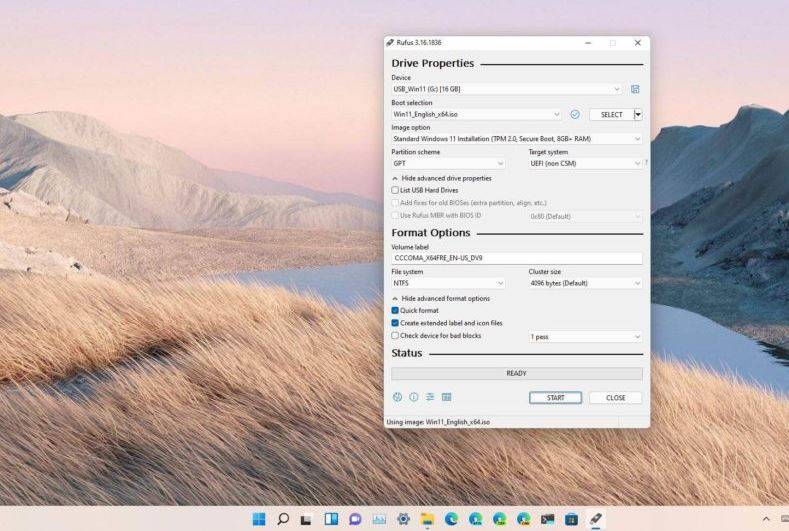The width and height of the screenshot is (789, 531).
Task: Uncheck the Quick format checkbox
Action: pyautogui.click(x=395, y=311)
